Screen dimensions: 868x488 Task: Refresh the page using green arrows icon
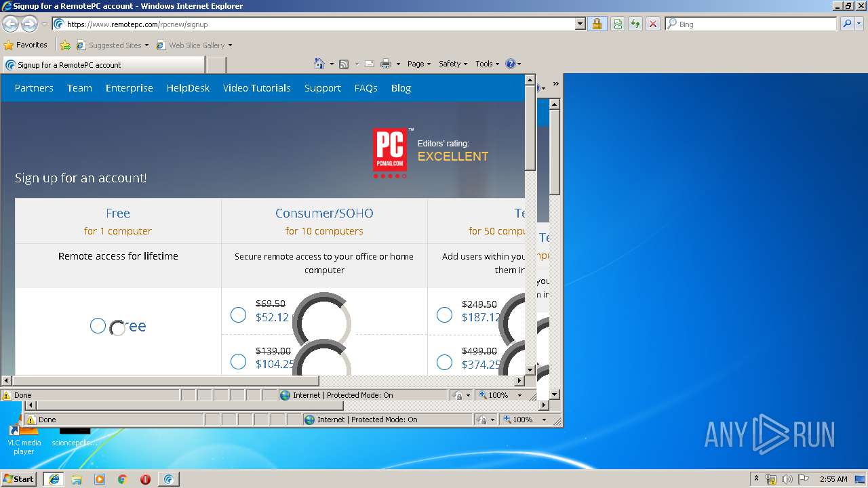click(x=635, y=24)
